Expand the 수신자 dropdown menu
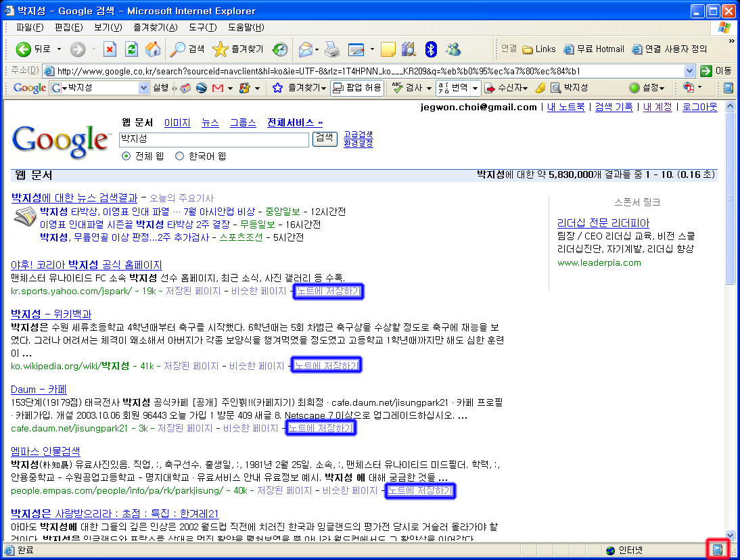The image size is (740, 560). (x=507, y=88)
